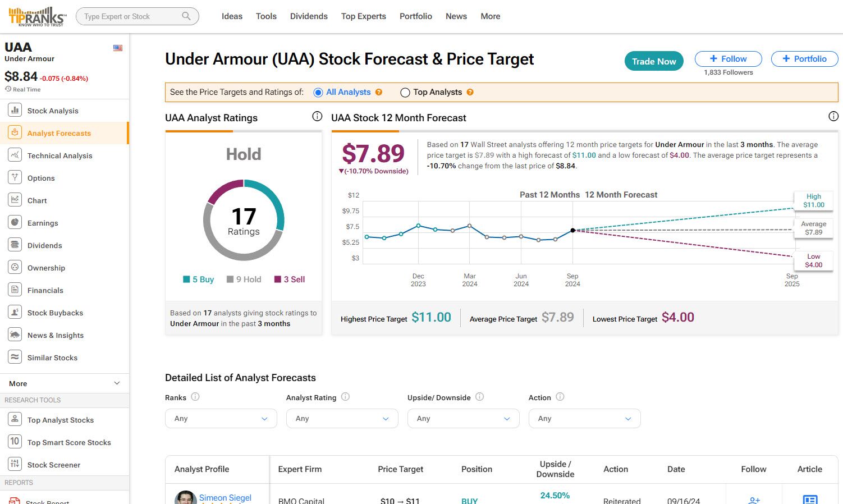Open the More top menu
The width and height of the screenshot is (843, 504).
pyautogui.click(x=491, y=16)
